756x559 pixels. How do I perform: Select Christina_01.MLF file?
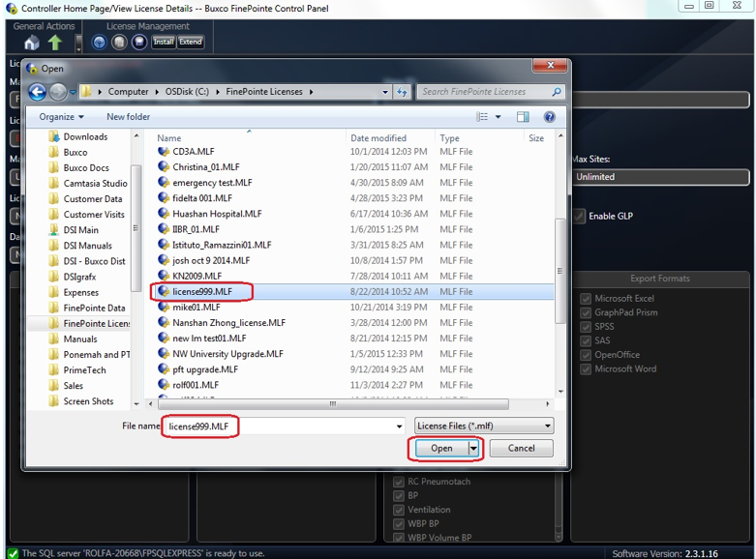coord(206,167)
